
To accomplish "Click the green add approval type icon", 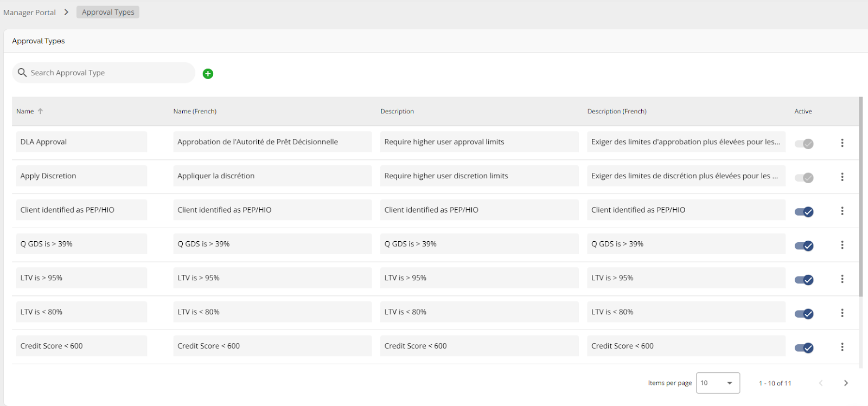I will click(x=208, y=74).
